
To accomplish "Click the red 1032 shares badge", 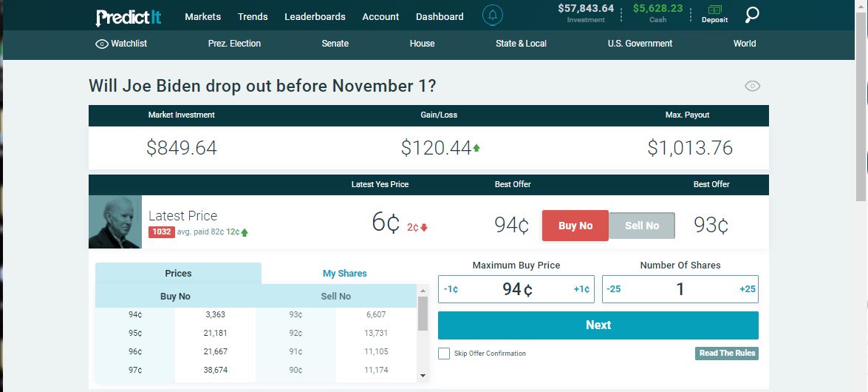I will pyautogui.click(x=162, y=232).
